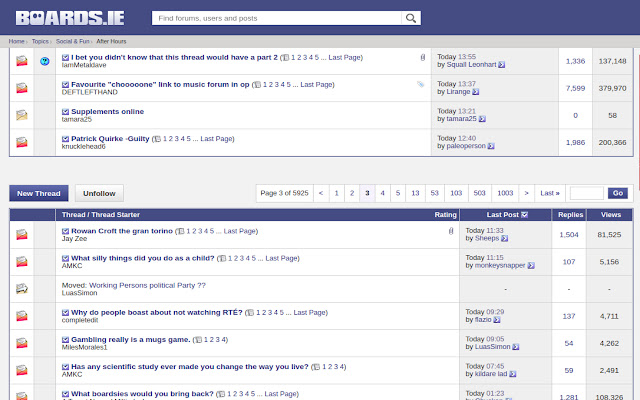Toggle follow checkbox on Rowan Croft thread
640x400 pixels.
(65, 231)
